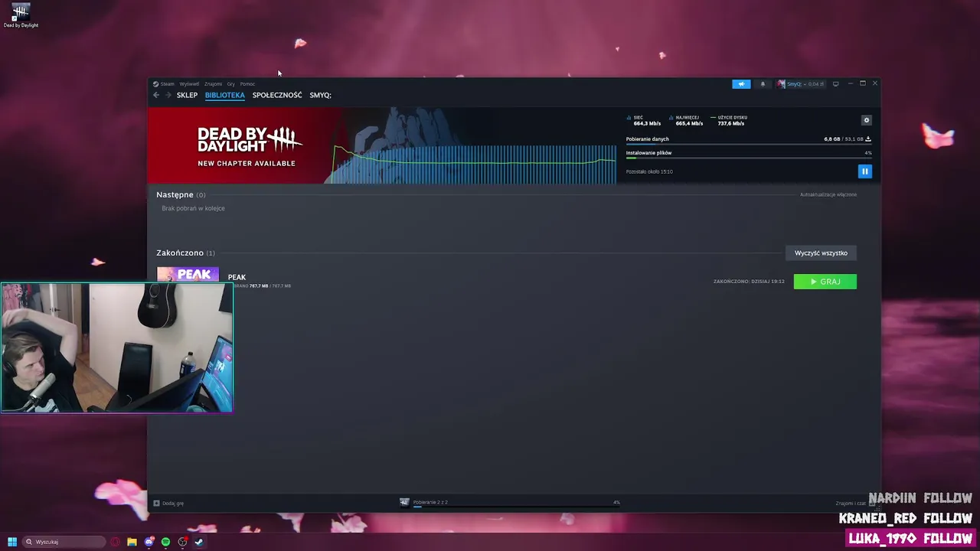The image size is (980, 551).
Task: Open the Gry menu
Action: [x=230, y=84]
